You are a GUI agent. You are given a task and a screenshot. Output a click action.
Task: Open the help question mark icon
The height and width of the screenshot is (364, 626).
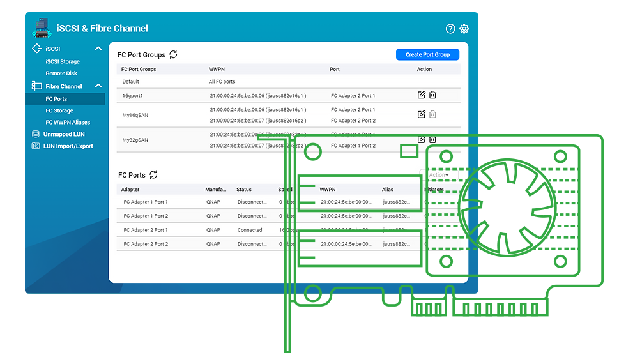point(450,29)
